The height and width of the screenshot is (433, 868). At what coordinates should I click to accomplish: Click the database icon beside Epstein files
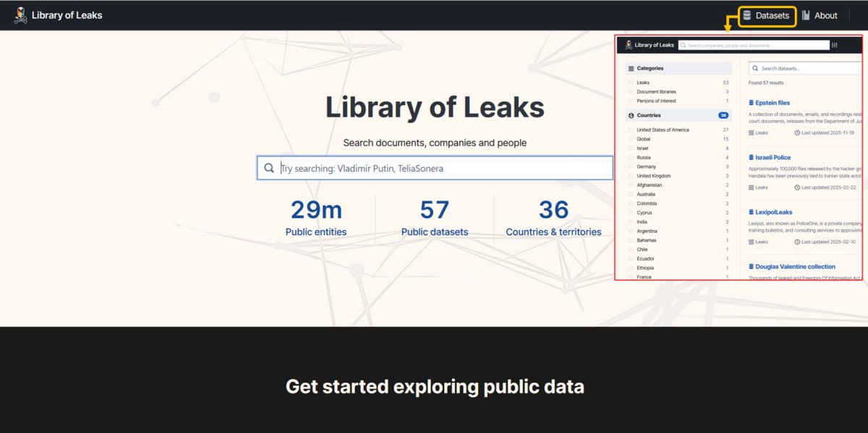(751, 102)
